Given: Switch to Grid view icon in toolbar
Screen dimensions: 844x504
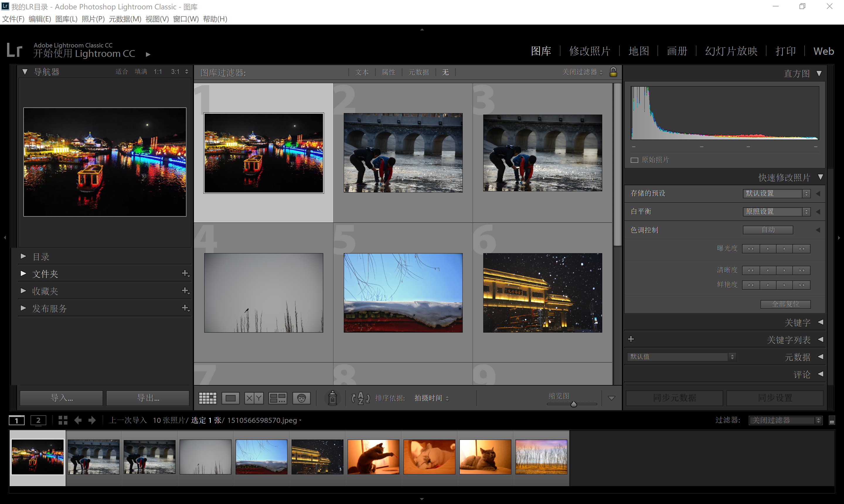Looking at the screenshot, I should pyautogui.click(x=207, y=398).
